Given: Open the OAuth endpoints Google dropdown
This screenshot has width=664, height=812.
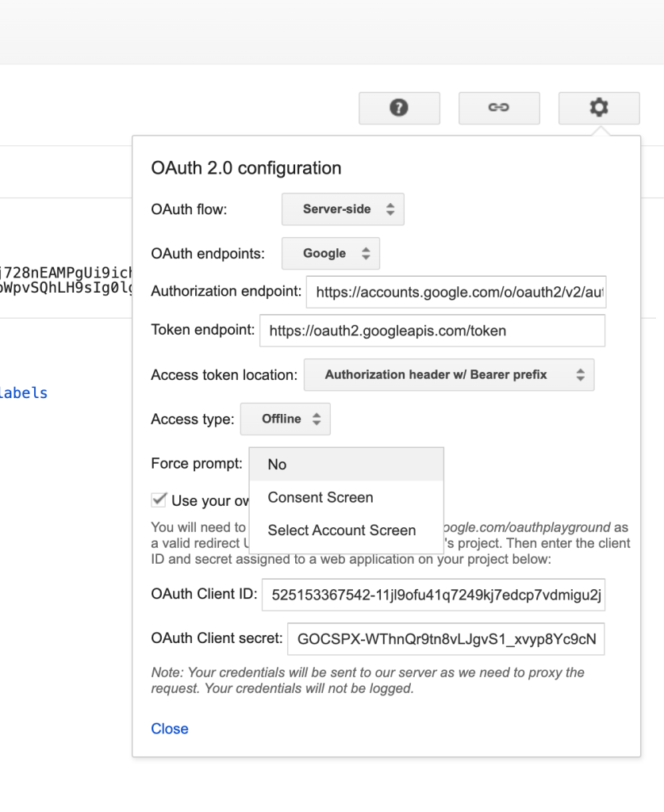Looking at the screenshot, I should (331, 253).
